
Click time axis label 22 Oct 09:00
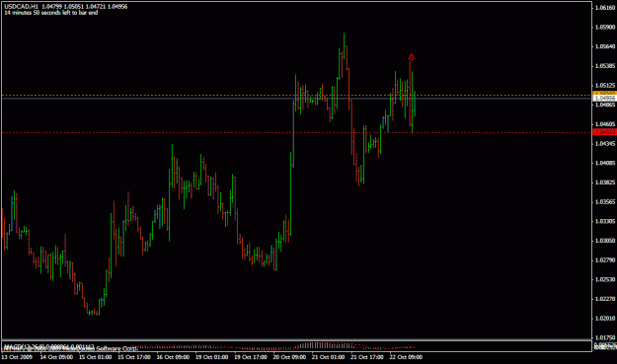(x=406, y=357)
